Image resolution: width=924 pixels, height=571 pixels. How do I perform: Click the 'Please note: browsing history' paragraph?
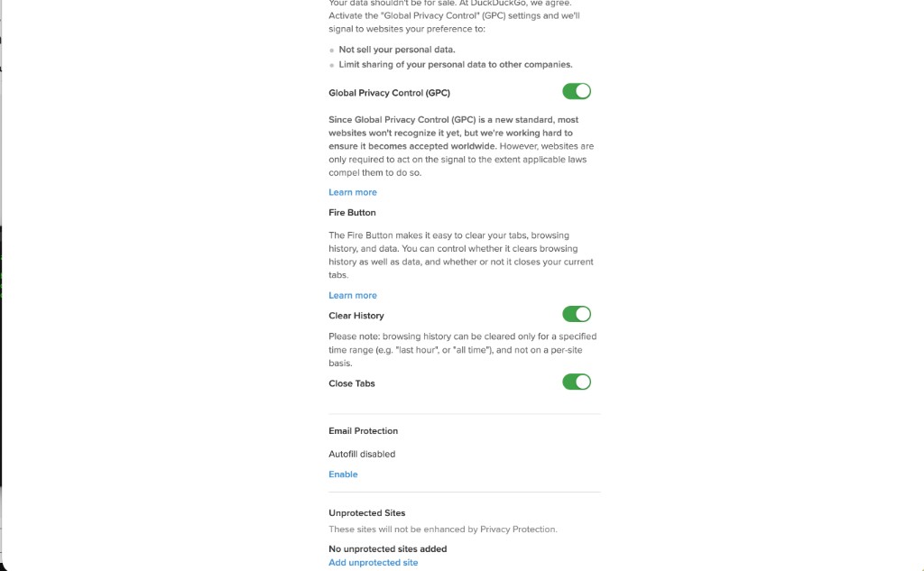(x=462, y=350)
